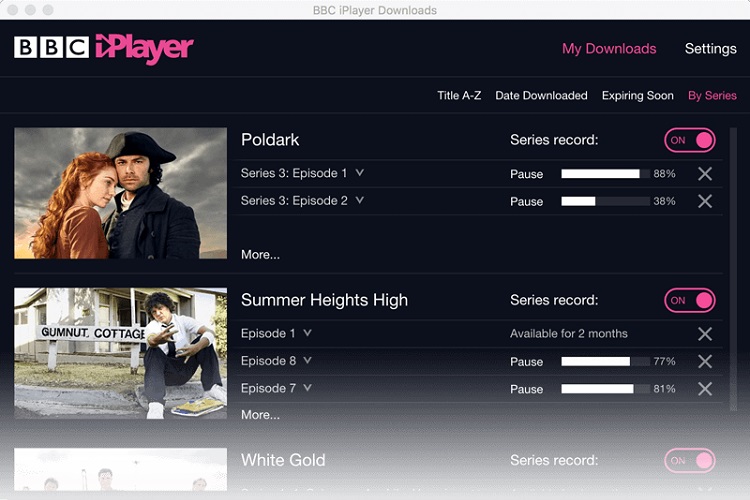750x500 pixels.
Task: Click the 38% download progress bar
Action: click(606, 201)
